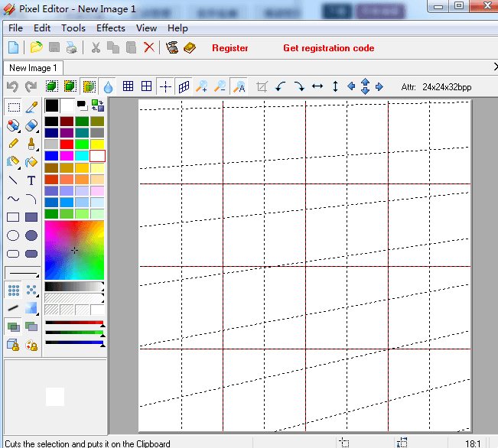Screen dimensions: 498x448
Task: Flip the image horizontally
Action: pos(317,87)
